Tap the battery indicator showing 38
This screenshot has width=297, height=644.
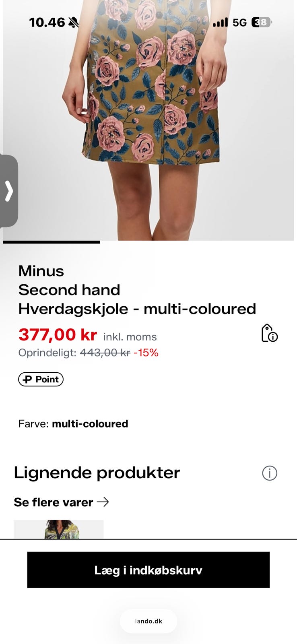click(x=262, y=23)
